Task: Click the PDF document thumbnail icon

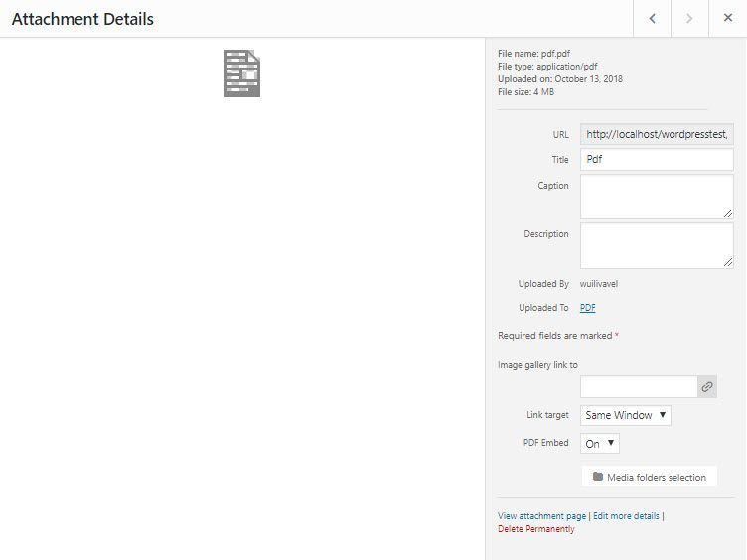Action: 242,73
